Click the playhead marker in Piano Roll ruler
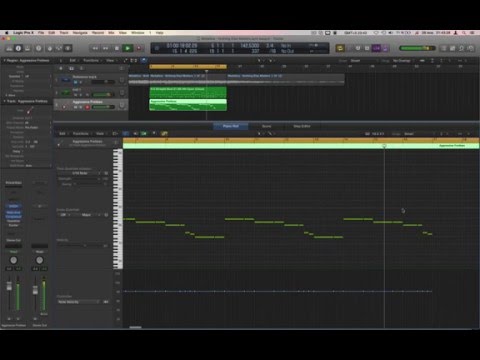Viewport: 480px width, 360px height. 384,146
